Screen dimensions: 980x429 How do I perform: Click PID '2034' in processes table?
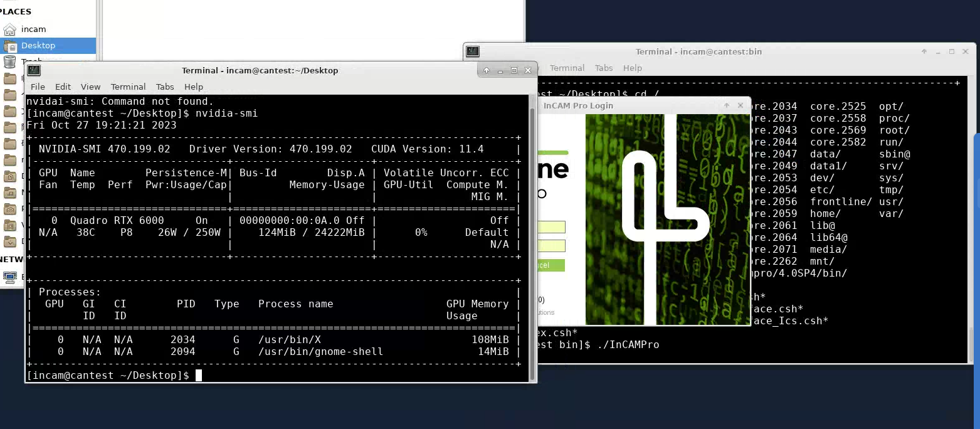(x=182, y=339)
